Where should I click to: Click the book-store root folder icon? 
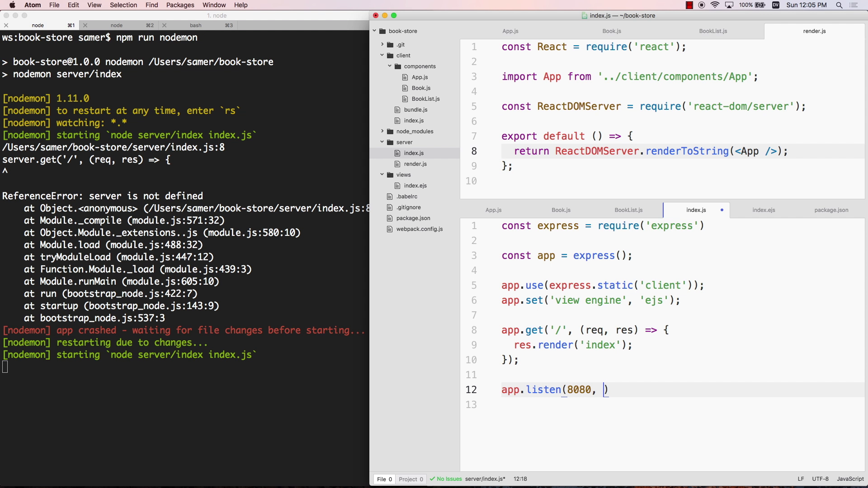tap(382, 31)
